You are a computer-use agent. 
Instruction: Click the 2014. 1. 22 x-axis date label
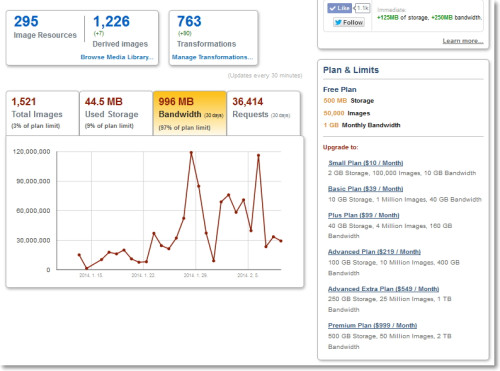pyautogui.click(x=143, y=275)
